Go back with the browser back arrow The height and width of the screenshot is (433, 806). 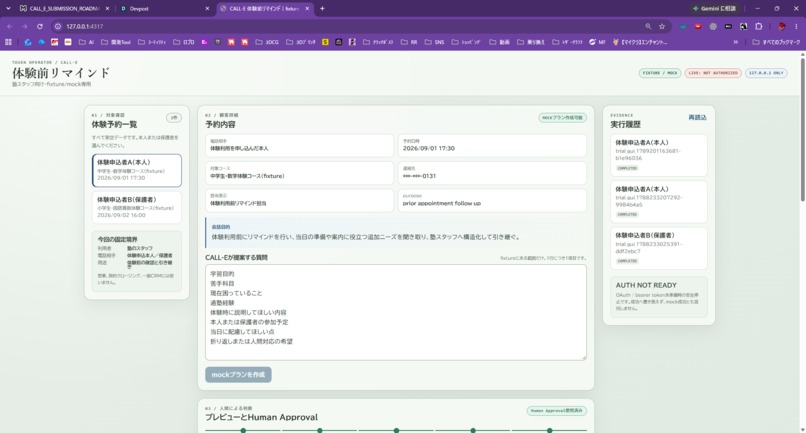click(x=10, y=26)
